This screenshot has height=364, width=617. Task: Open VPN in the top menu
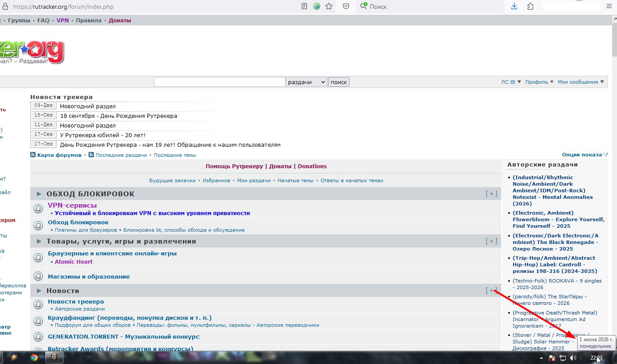point(63,21)
